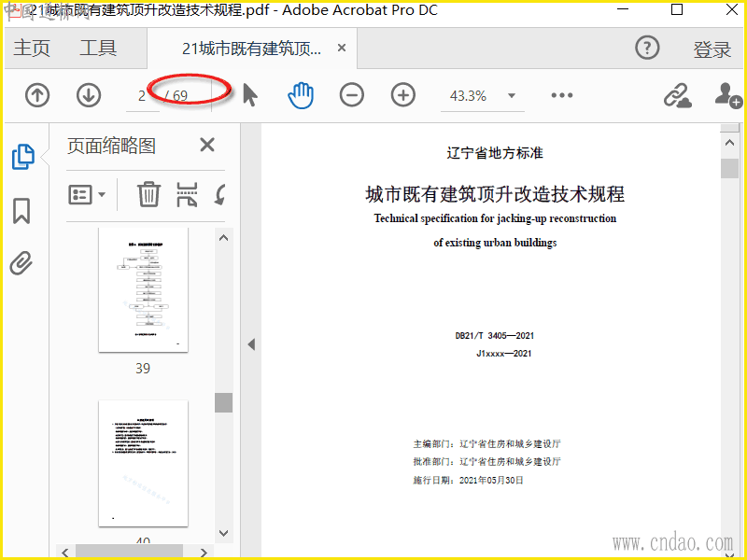The width and height of the screenshot is (747, 560).
Task: Open the Bookmarks panel
Action: pyautogui.click(x=21, y=211)
